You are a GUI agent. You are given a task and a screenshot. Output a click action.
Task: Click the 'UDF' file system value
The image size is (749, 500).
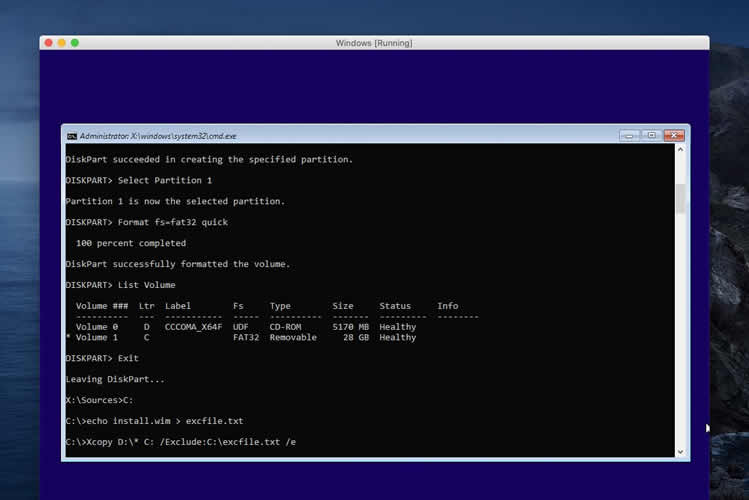241,327
